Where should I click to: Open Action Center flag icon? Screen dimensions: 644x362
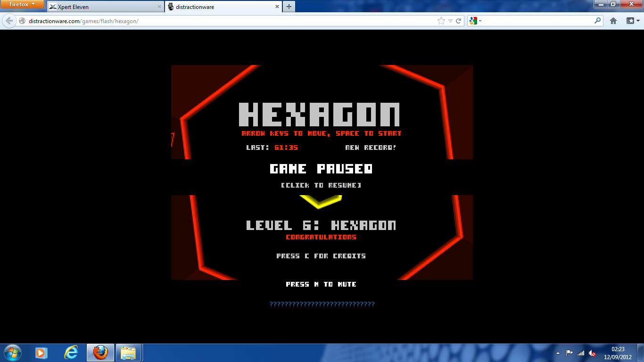click(570, 353)
